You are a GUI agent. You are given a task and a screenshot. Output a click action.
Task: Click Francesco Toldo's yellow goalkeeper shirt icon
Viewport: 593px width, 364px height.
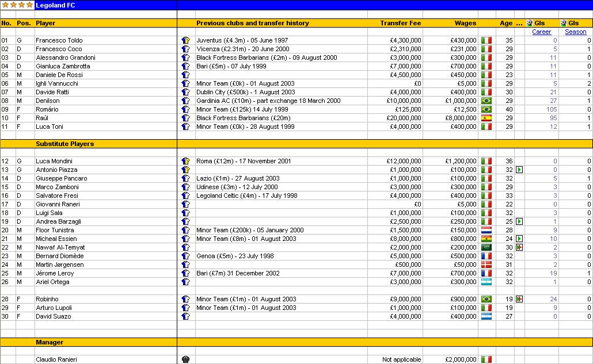185,40
